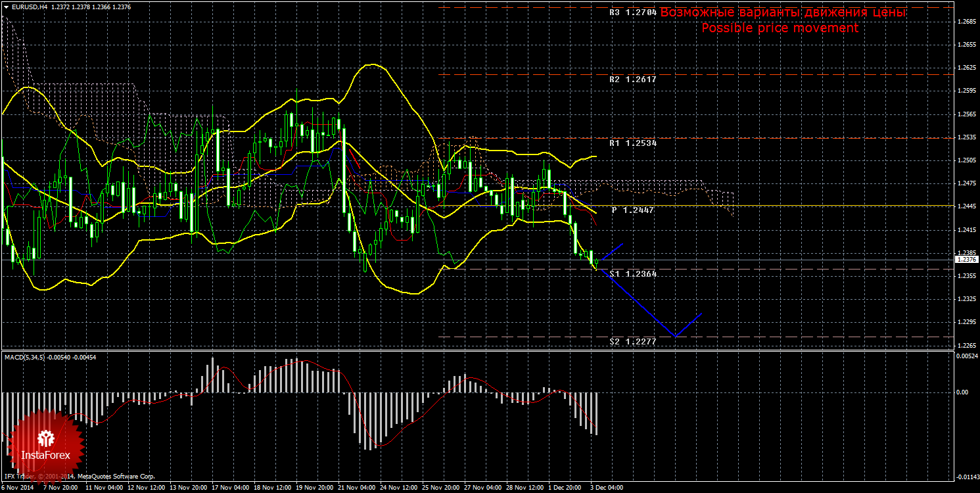The width and height of the screenshot is (980, 493).
Task: Click the current price tag 1.2376
Action: click(966, 260)
